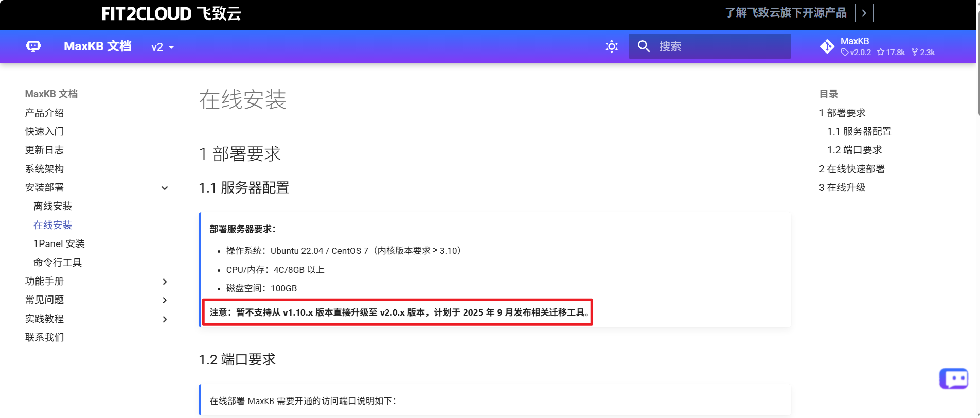Toggle the light/dark theme sun icon
Viewport: 980px width, 418px height.
coord(612,46)
